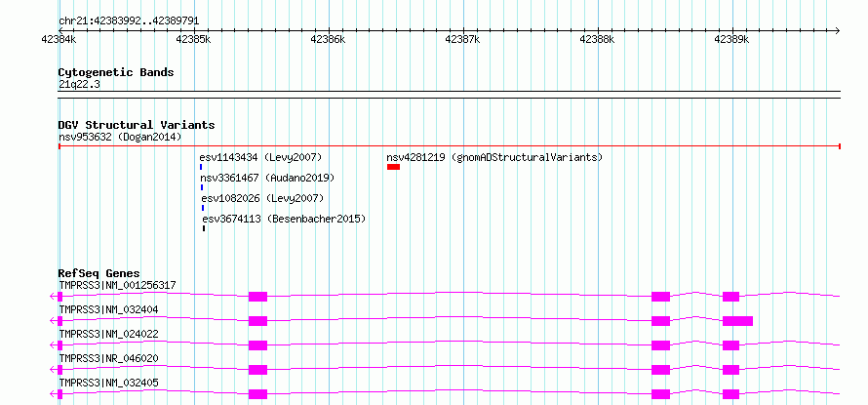Open variant nsv3361467 (Audano2019) label
The height and width of the screenshot is (405, 868).
(x=267, y=178)
